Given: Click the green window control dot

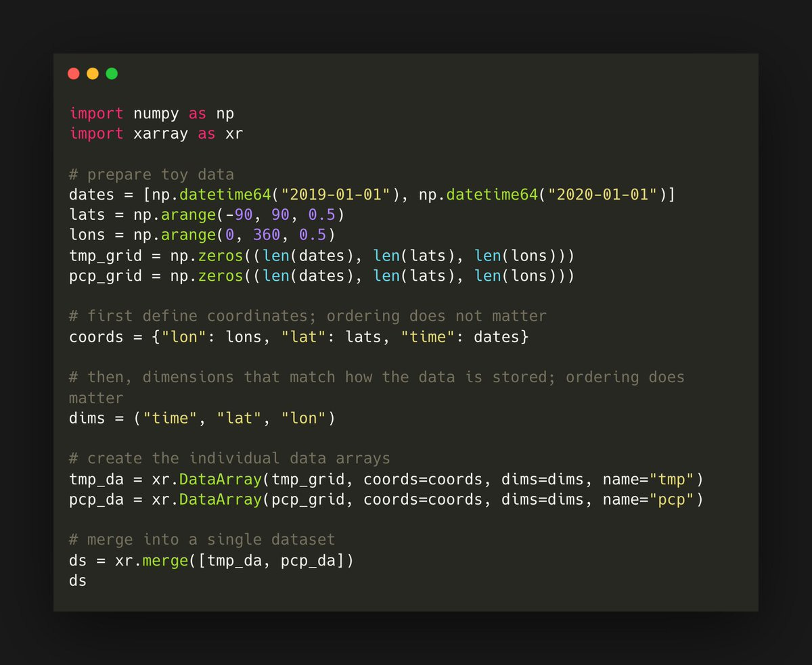Looking at the screenshot, I should (x=112, y=73).
